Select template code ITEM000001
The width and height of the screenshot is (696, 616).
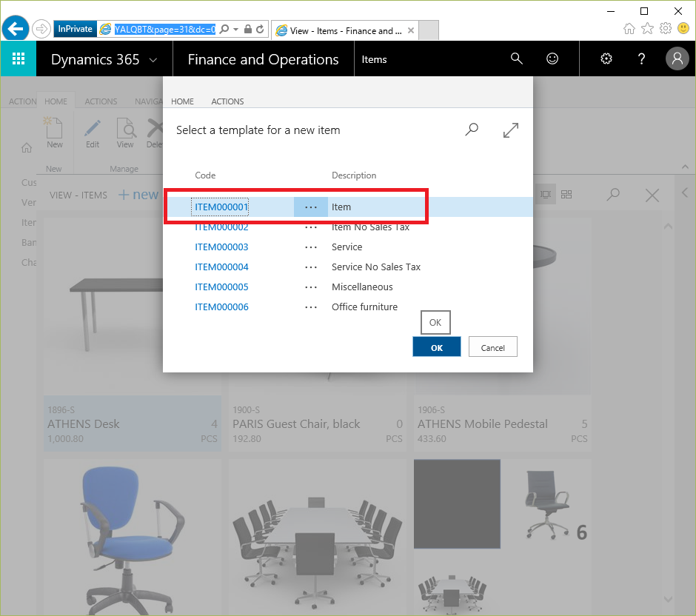(x=221, y=207)
